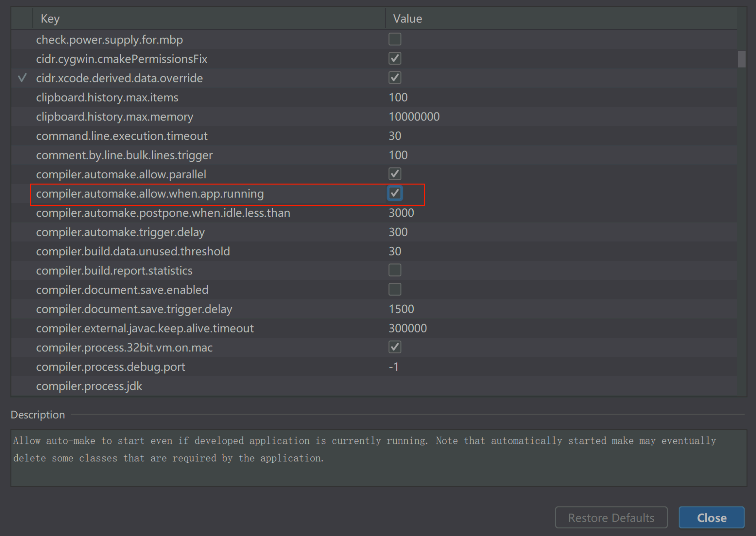Edit compiler.process.debug.port value
Image resolution: width=756 pixels, height=536 pixels.
[394, 367]
